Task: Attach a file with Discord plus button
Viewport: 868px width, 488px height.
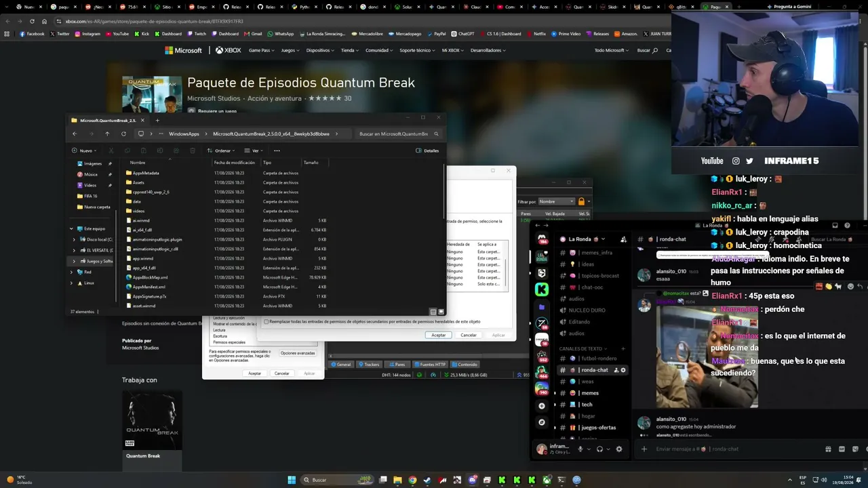Action: [644, 449]
